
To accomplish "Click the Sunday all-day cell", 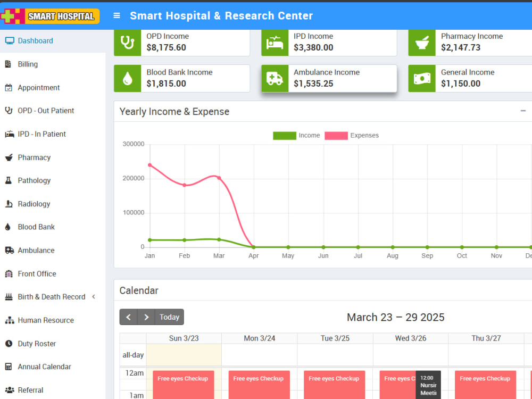I will click(184, 355).
